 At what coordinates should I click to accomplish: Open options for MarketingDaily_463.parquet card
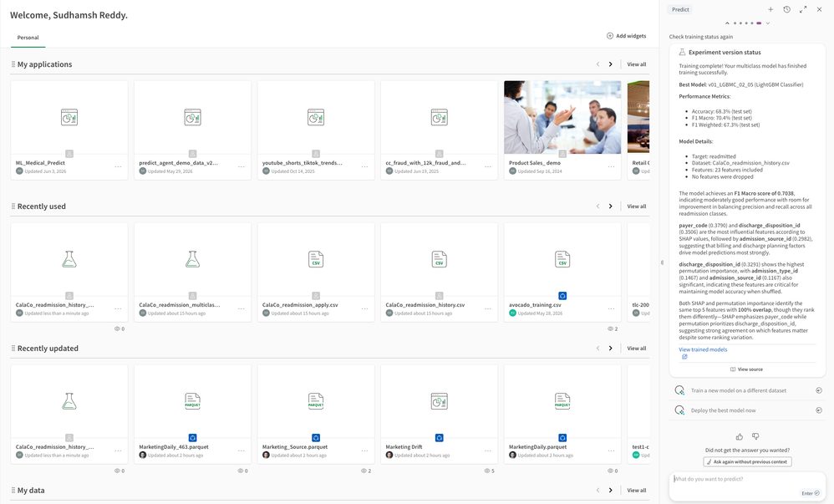pyautogui.click(x=242, y=451)
